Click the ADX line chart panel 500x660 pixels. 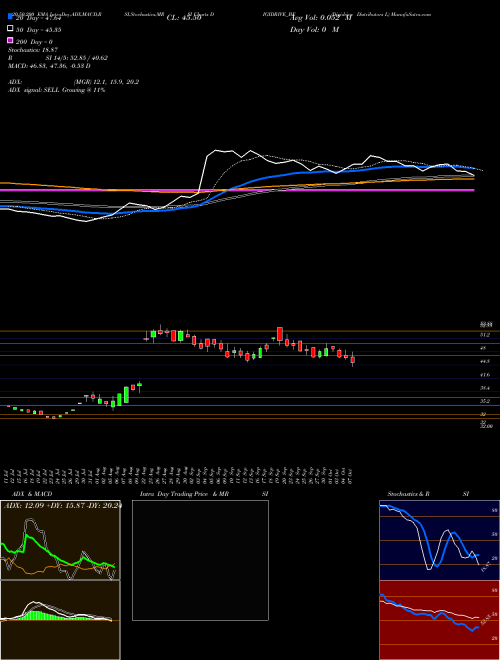(60, 540)
